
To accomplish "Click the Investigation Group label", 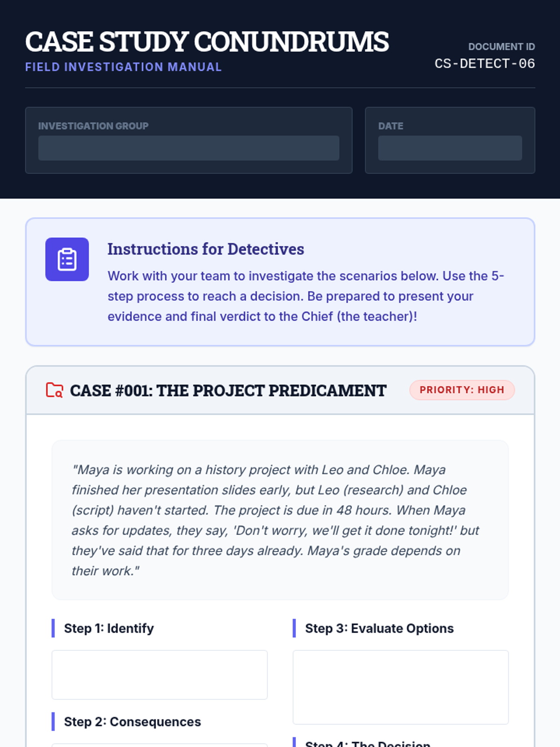I will 93,126.
